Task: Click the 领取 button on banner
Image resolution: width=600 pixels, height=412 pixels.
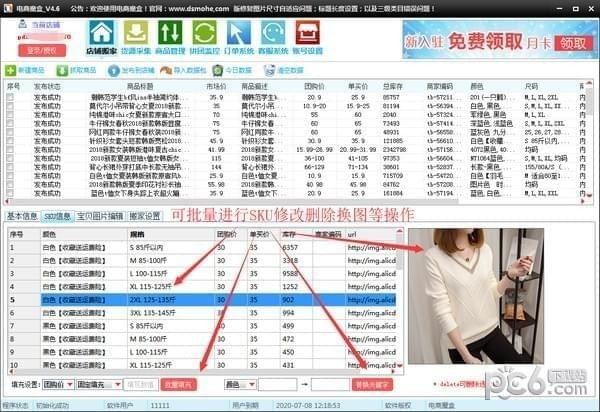Action: [574, 44]
